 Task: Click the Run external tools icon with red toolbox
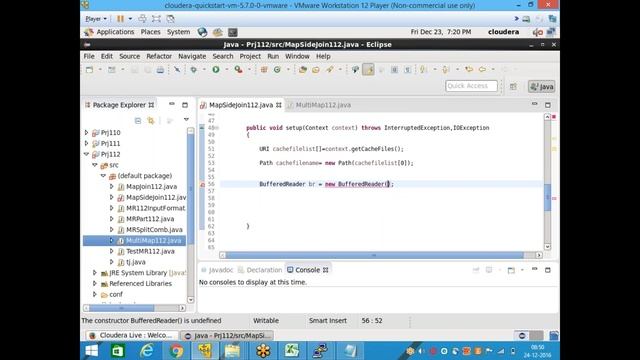coord(238,70)
